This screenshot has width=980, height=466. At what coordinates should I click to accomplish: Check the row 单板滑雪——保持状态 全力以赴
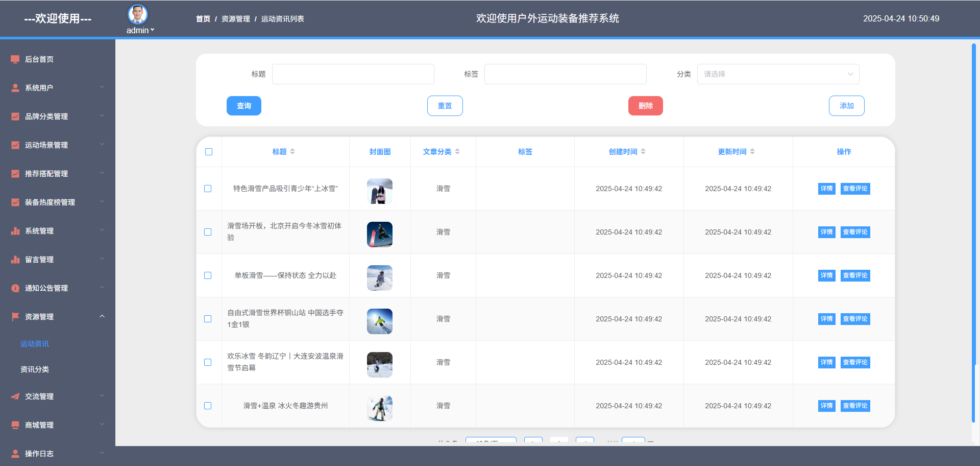coord(208,275)
